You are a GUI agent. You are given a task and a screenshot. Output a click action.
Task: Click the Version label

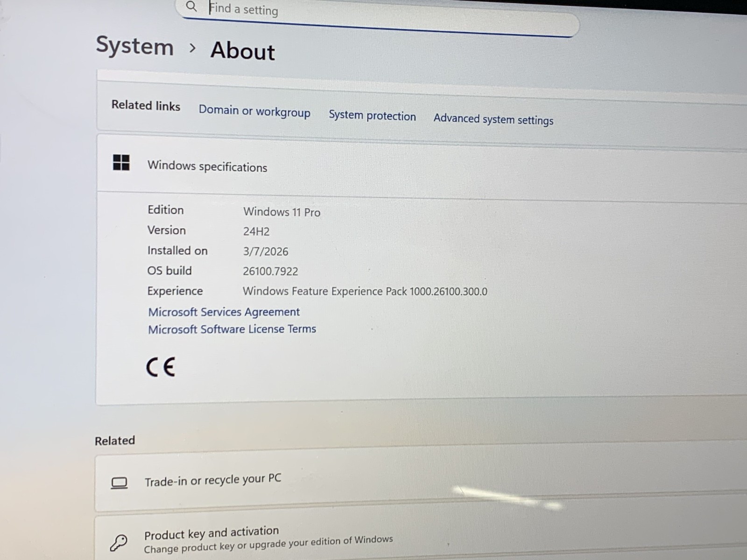[x=167, y=230]
